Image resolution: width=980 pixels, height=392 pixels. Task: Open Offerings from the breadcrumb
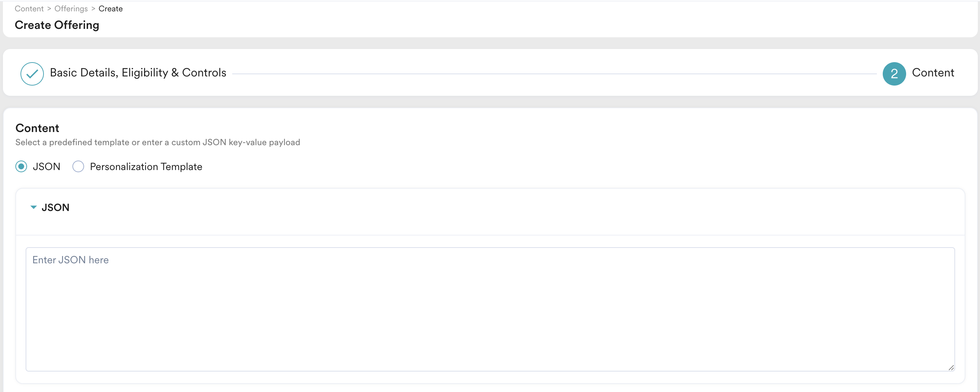(71, 8)
